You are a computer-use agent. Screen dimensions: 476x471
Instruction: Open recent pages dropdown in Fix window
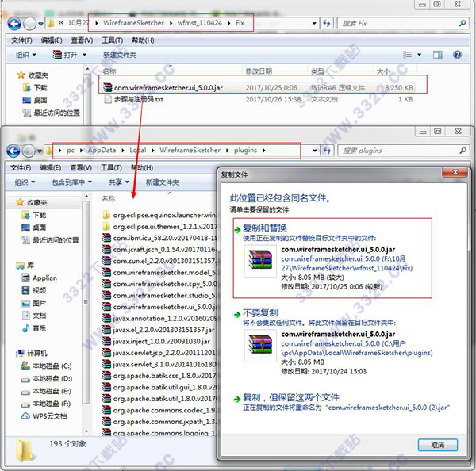click(x=40, y=24)
